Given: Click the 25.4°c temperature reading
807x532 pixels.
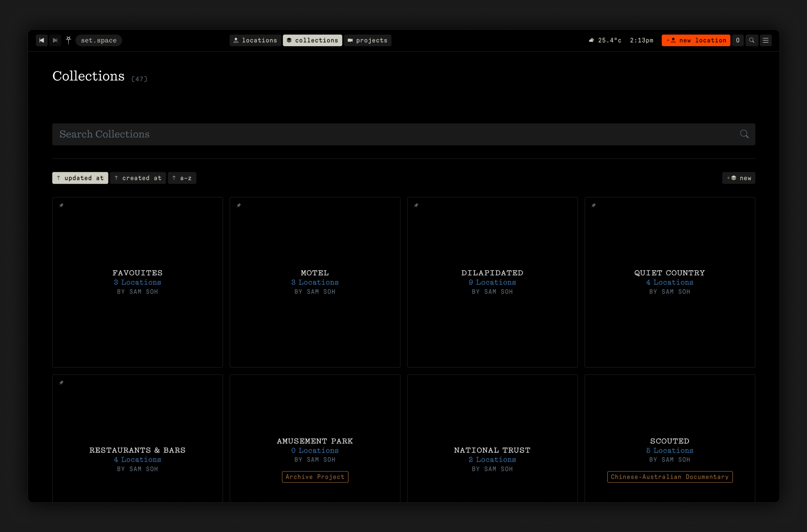Looking at the screenshot, I should (x=610, y=40).
